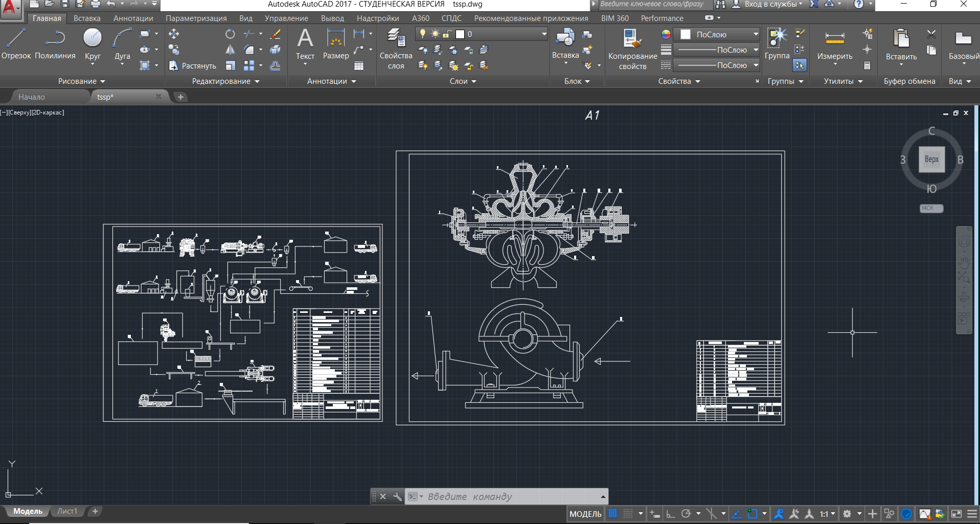This screenshot has width=980, height=524.
Task: Click the Move tool icon
Action: tap(174, 34)
